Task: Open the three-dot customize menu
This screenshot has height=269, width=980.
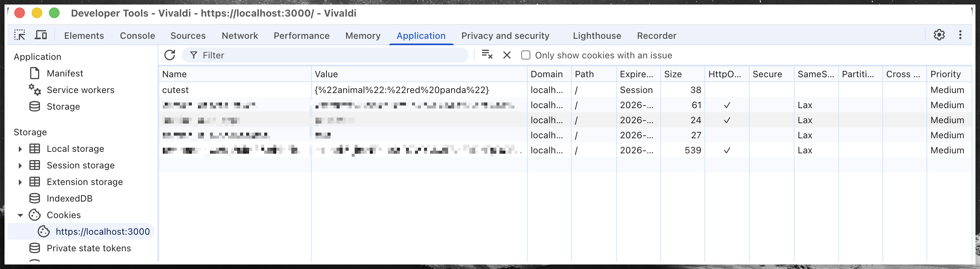Action: point(960,35)
